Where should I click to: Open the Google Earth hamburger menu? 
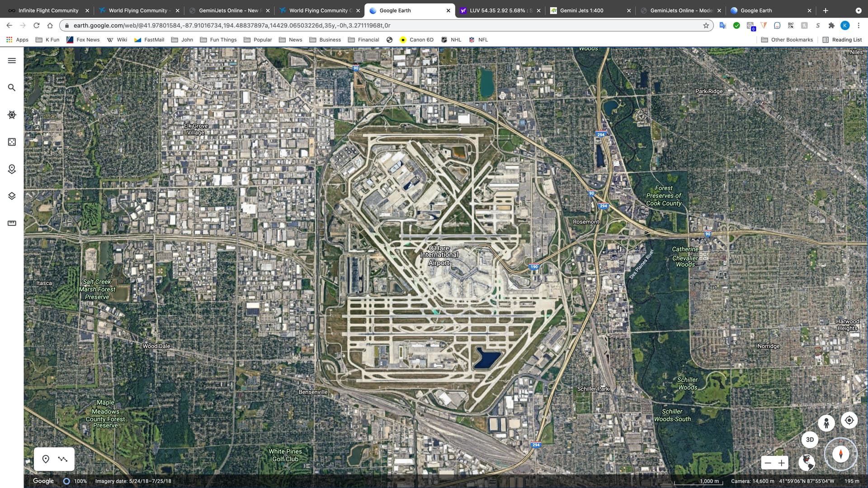pyautogui.click(x=12, y=61)
